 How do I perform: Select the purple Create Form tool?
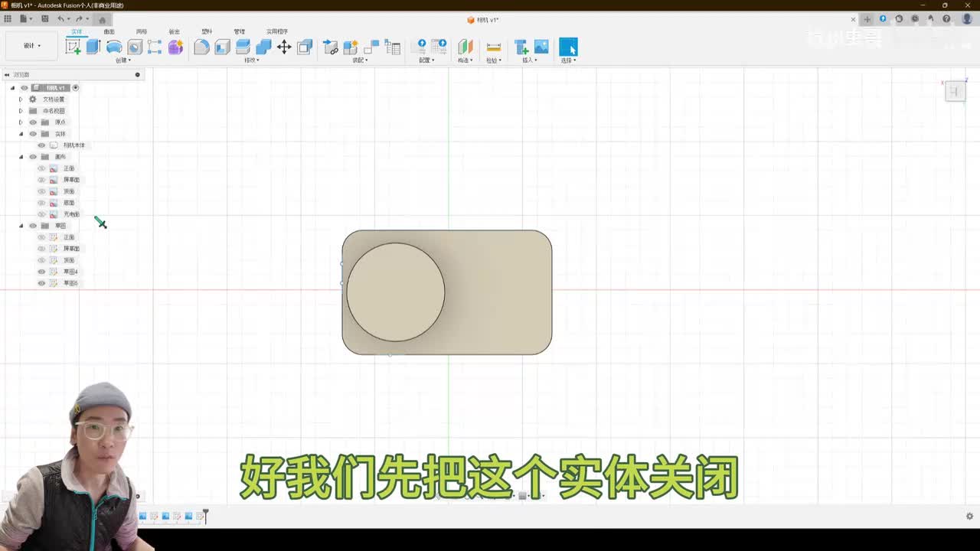click(x=175, y=47)
